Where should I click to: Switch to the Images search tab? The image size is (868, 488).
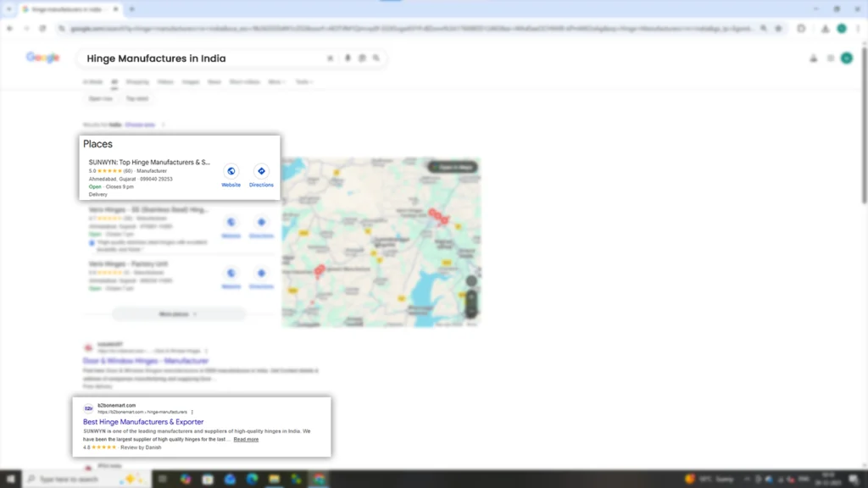click(190, 81)
